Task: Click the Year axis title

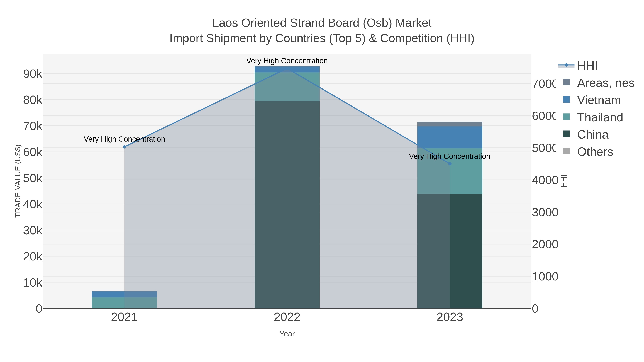Action: tap(287, 334)
